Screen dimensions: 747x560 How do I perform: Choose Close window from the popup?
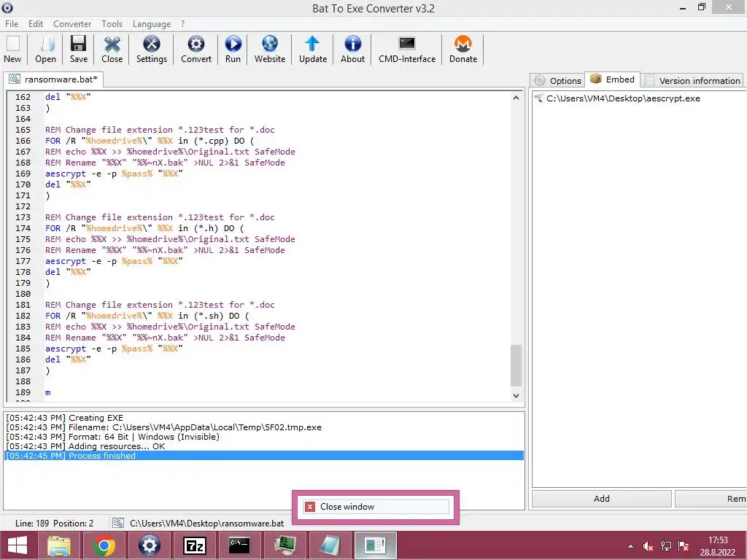[x=376, y=507]
